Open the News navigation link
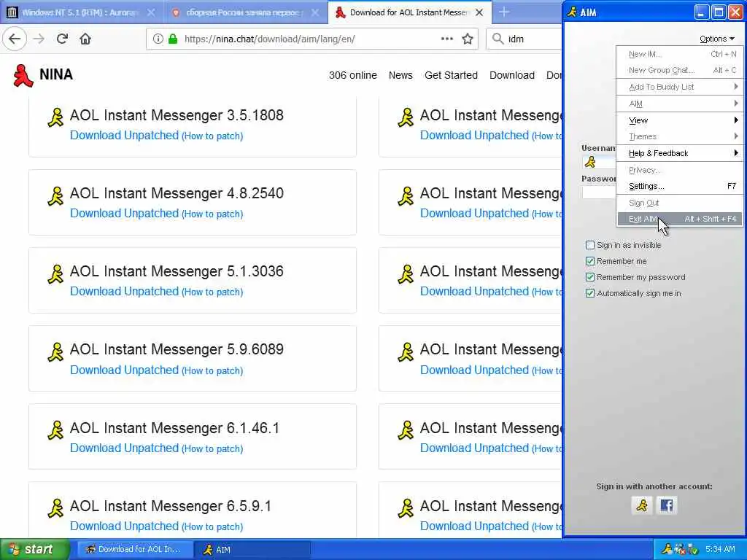 pos(400,75)
